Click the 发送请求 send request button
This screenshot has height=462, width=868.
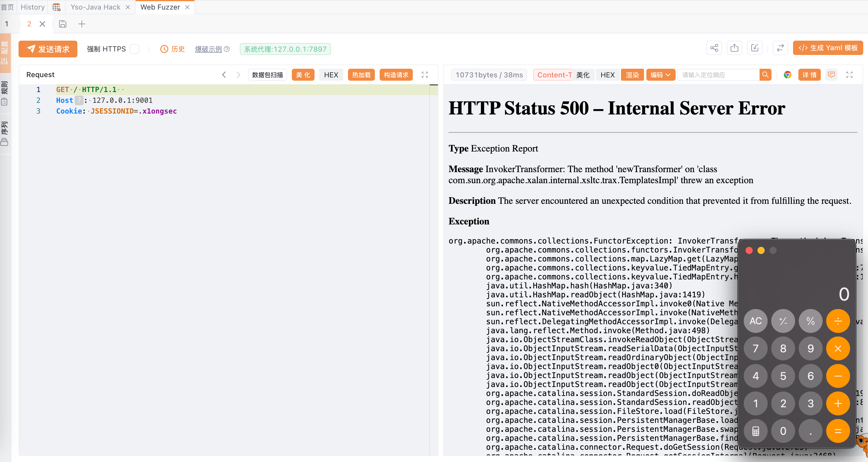point(48,49)
